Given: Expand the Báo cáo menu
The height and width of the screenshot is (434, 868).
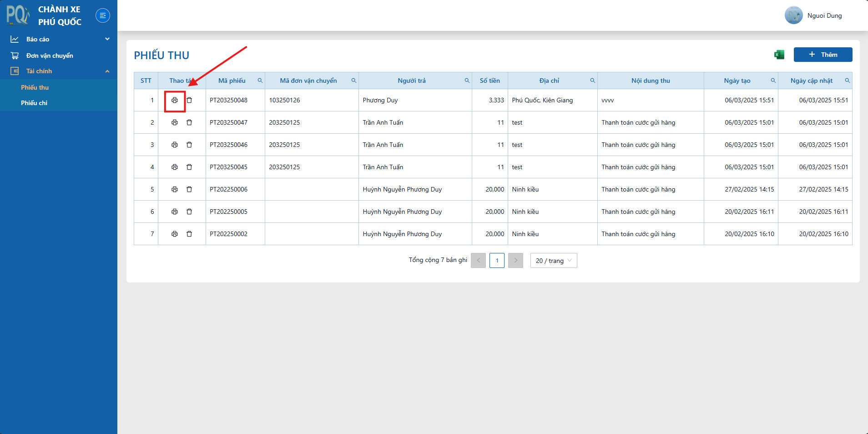Looking at the screenshot, I should 59,39.
